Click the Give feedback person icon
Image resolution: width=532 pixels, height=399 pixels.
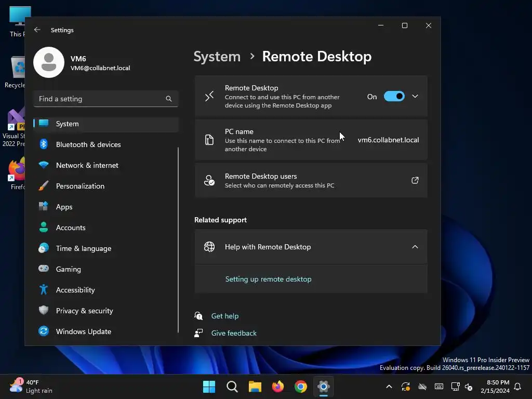pos(198,333)
